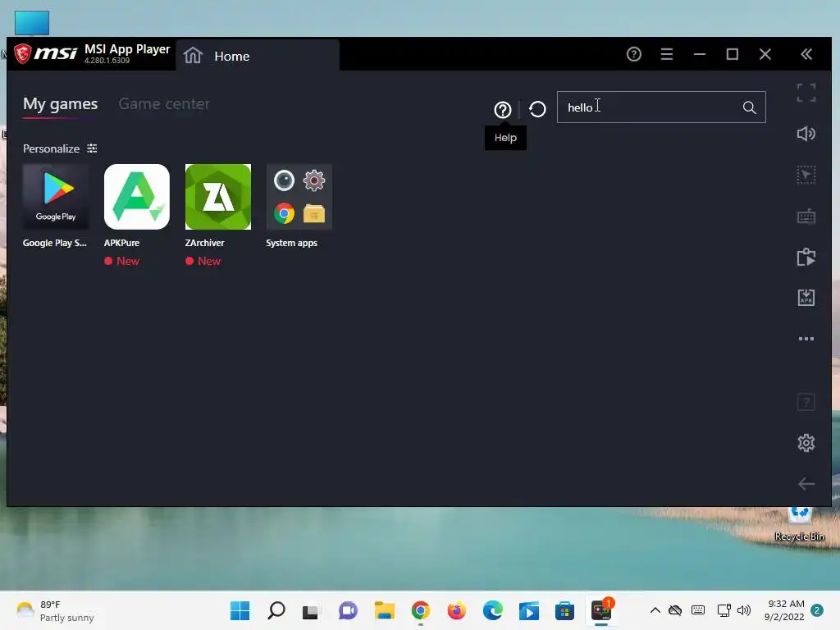
Task: Click the volume icon in sidebar
Action: 806,134
